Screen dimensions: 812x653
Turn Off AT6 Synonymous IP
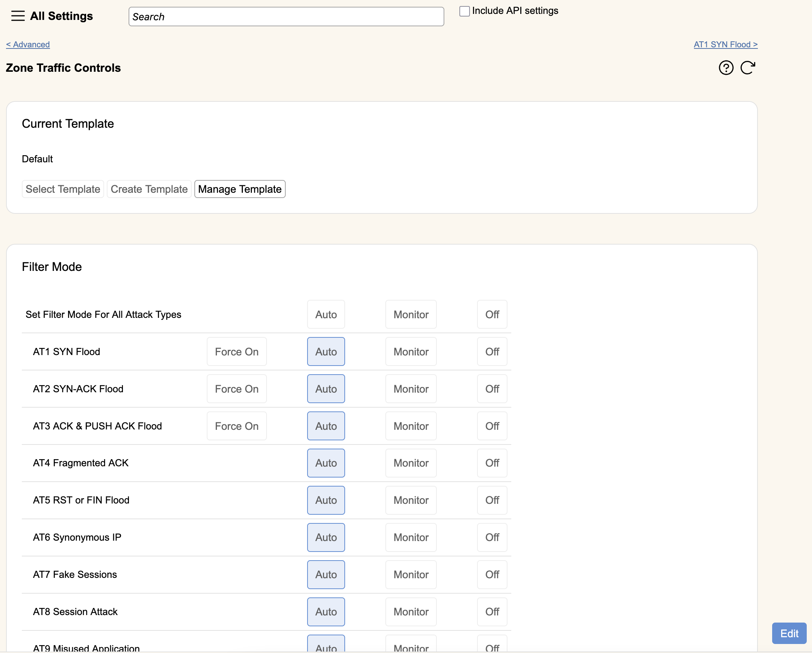pyautogui.click(x=492, y=537)
